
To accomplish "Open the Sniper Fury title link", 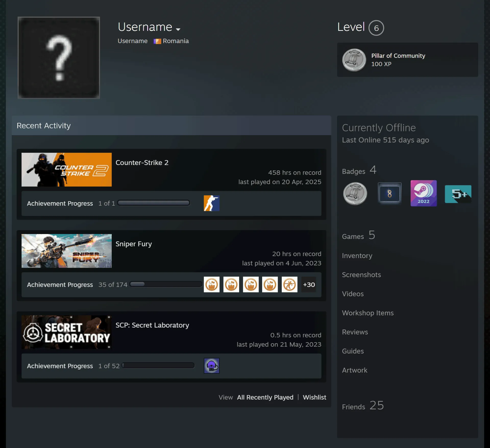I will click(x=134, y=244).
